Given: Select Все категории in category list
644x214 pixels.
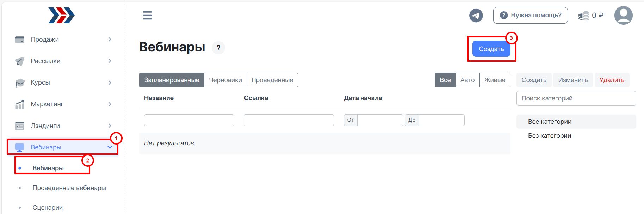Looking at the screenshot, I should 576,122.
